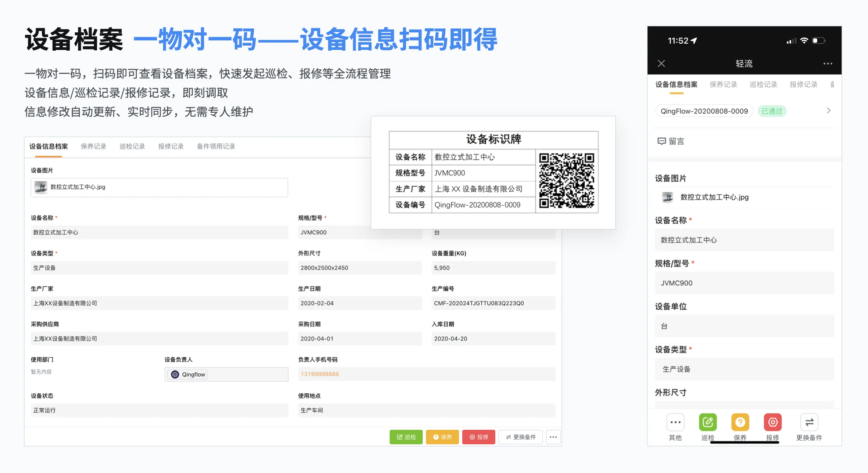Click the green 巡检 button on desktop

tap(406, 437)
